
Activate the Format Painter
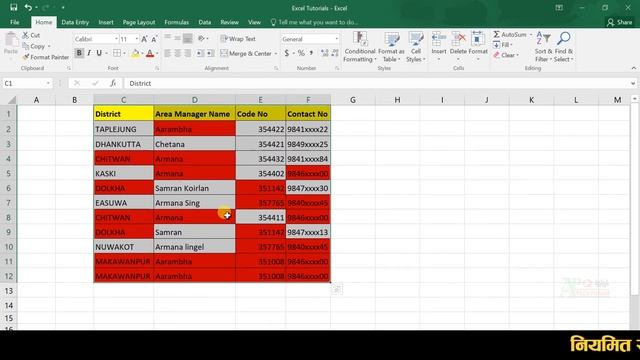pos(46,57)
